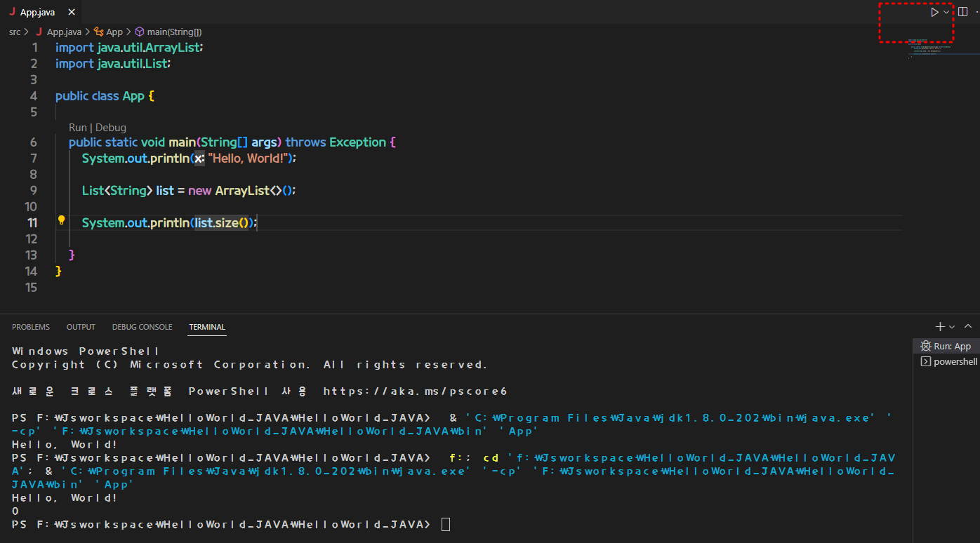Click line number 1 in the gutter
This screenshot has width=980, height=543.
click(x=34, y=48)
